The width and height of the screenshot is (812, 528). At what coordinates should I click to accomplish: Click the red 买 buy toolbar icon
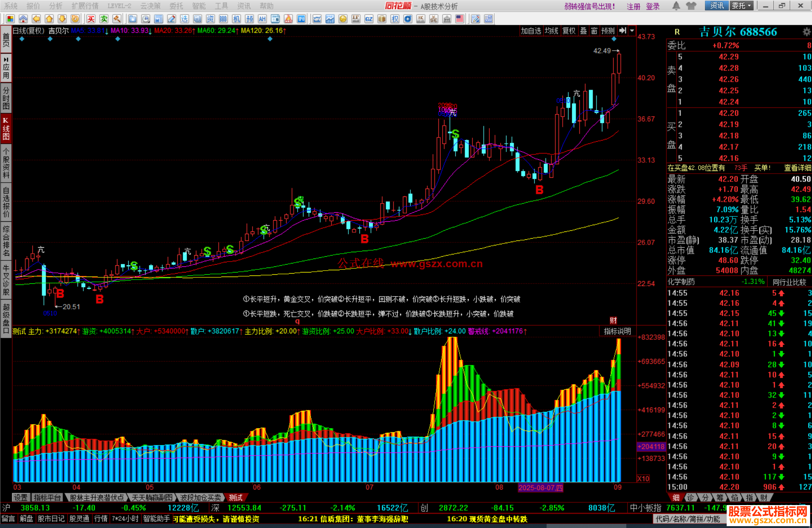(x=91, y=19)
